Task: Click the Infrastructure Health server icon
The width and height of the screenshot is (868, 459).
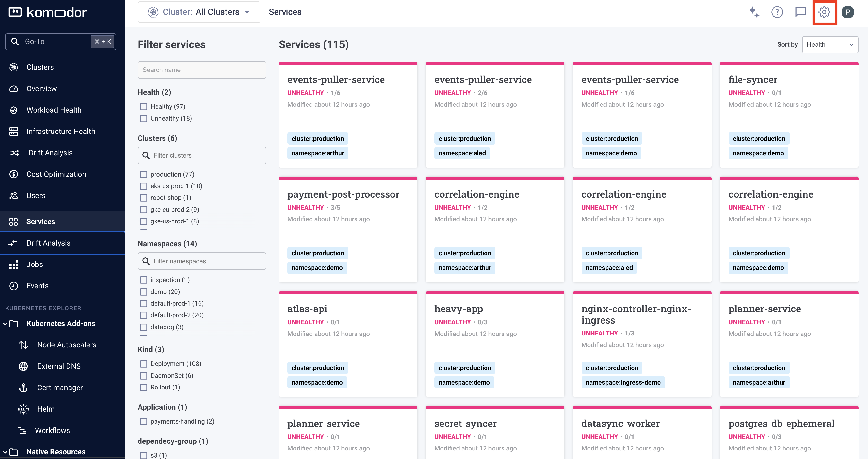Action: coord(14,132)
